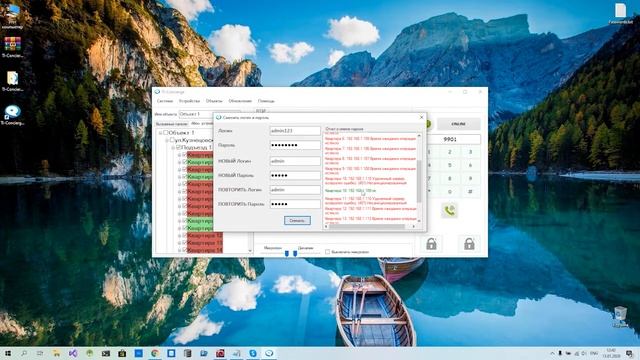Viewport: 640px width, 360px height.
Task: Open the Система menu
Action: [x=165, y=101]
